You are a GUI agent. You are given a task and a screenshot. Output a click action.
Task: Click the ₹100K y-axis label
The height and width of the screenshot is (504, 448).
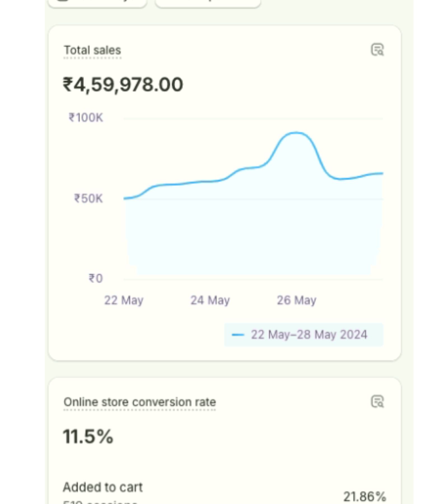[86, 118]
